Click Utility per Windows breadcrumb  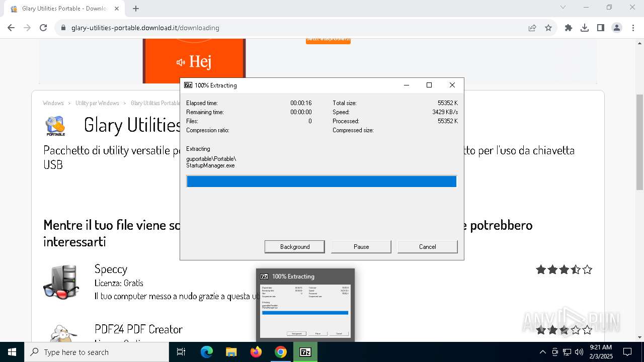97,103
